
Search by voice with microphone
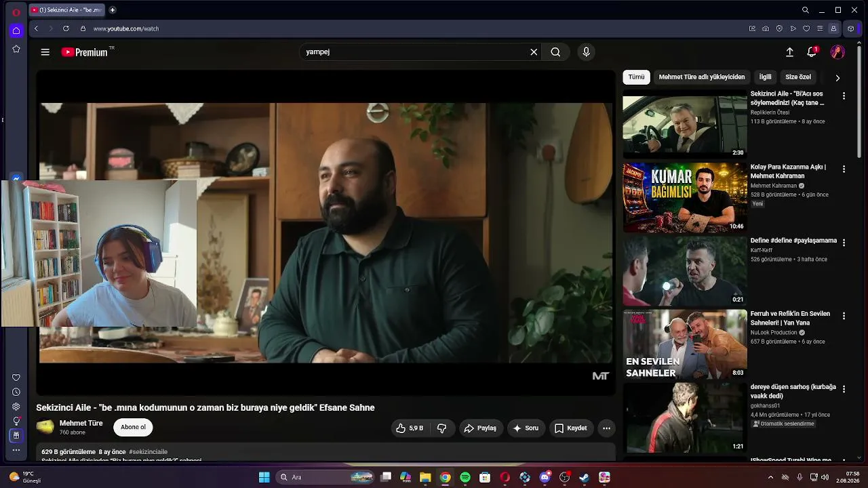click(x=587, y=52)
